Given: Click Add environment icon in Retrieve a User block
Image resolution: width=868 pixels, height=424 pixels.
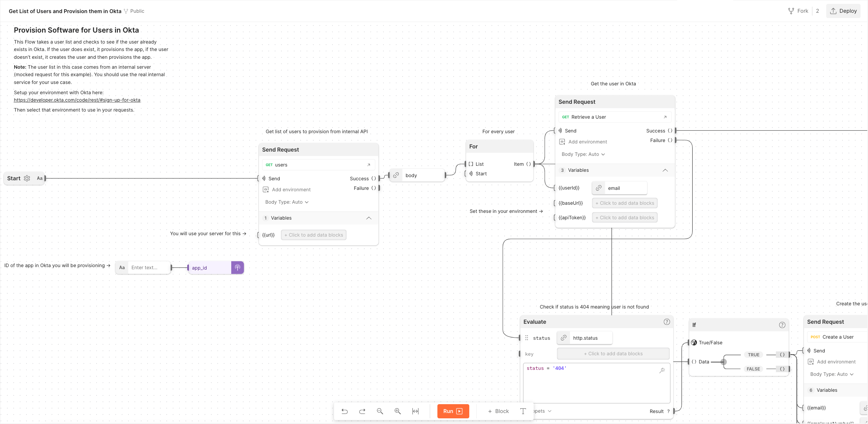Looking at the screenshot, I should click(x=562, y=142).
